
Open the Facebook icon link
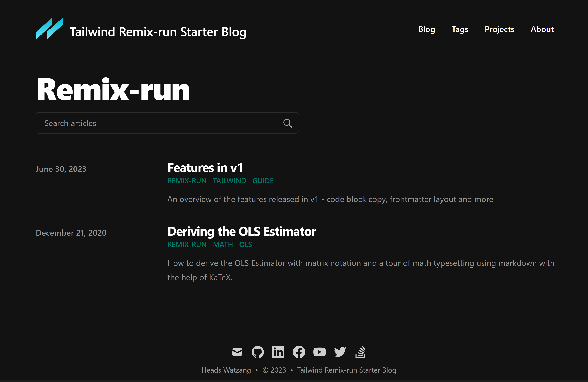click(x=299, y=352)
